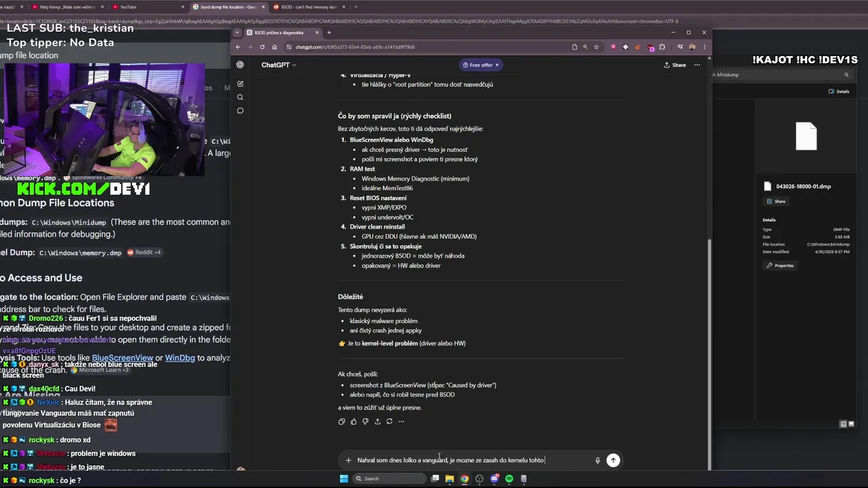
Task: Open the zoom magnifier in address bar
Action: [585, 47]
